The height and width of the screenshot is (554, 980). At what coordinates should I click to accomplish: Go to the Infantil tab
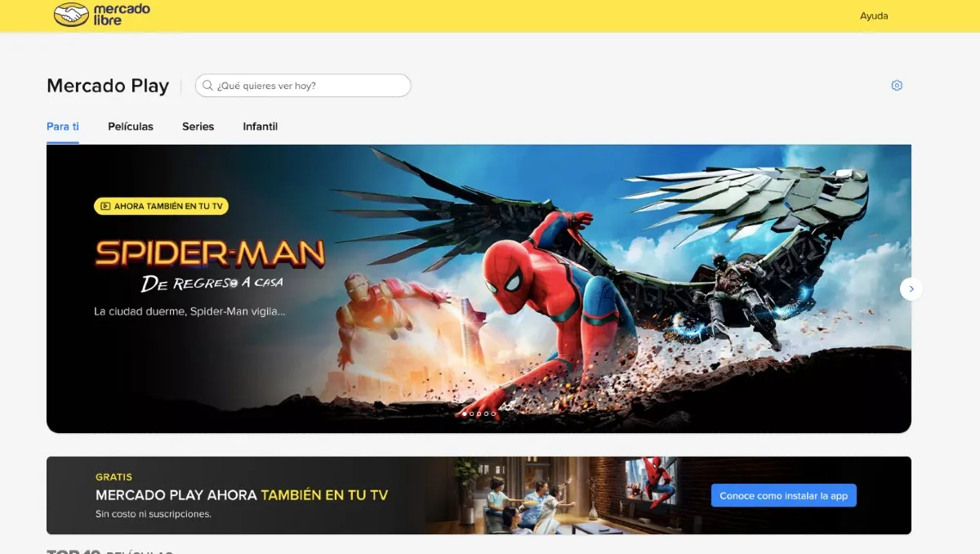261,127
